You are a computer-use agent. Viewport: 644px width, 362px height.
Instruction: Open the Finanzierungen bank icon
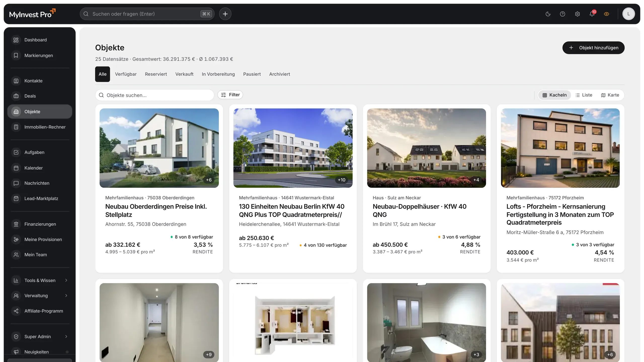tap(16, 224)
